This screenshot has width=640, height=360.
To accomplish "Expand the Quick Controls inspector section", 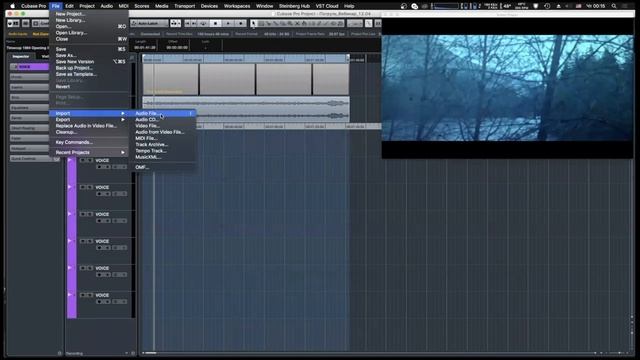I will pyautogui.click(x=34, y=158).
